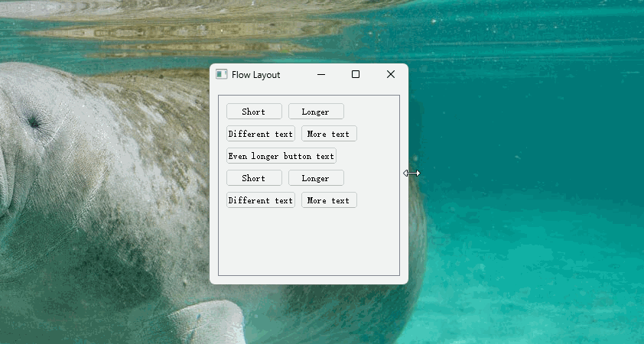Close the Flow Layout window
Viewport: 644px width, 344px height.
pos(391,74)
